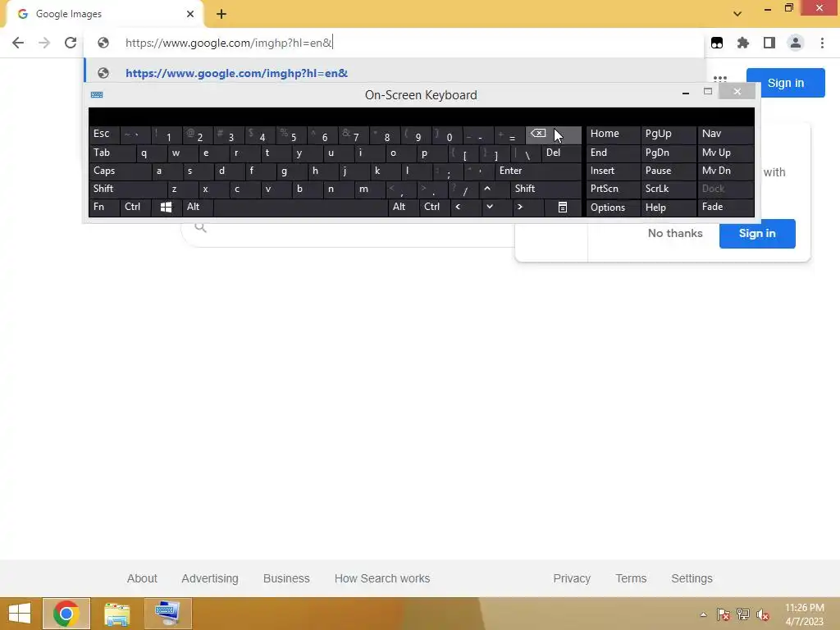Close the Google Images tab

click(190, 14)
